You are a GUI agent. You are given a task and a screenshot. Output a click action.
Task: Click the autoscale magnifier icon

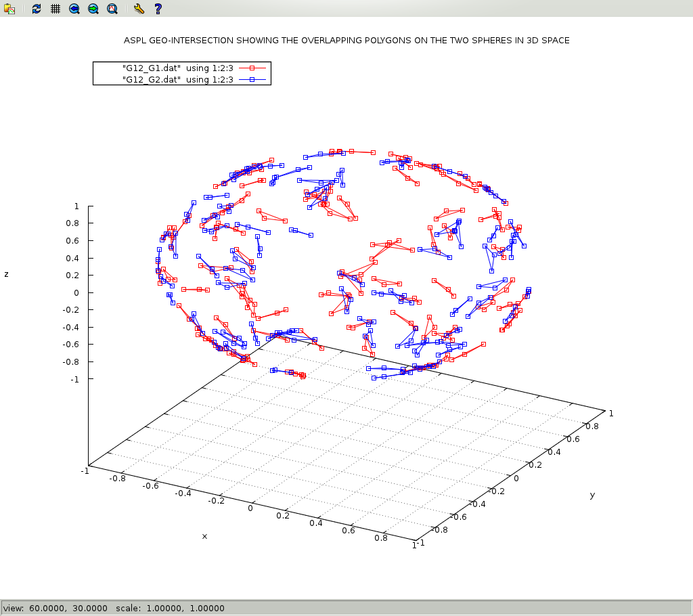click(x=112, y=9)
